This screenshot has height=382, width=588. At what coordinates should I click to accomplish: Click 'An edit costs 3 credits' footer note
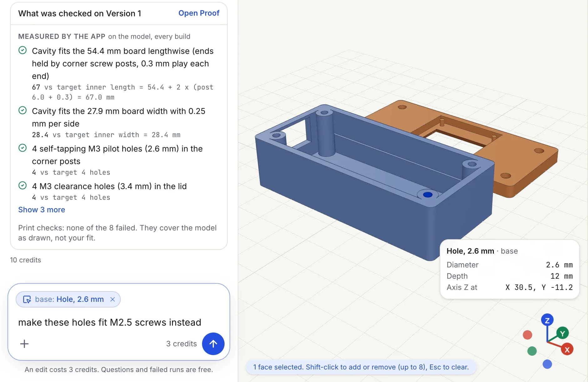(x=119, y=370)
